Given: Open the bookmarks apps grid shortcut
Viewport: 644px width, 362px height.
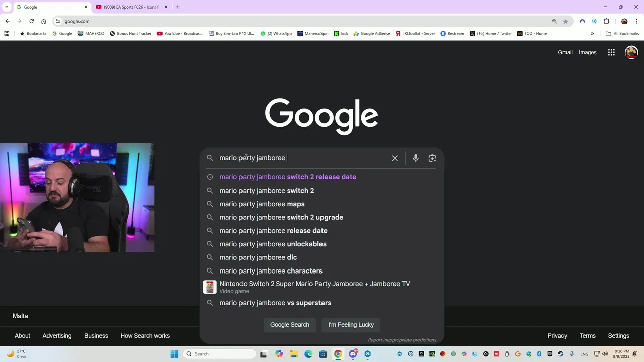Looking at the screenshot, I should [7, 34].
